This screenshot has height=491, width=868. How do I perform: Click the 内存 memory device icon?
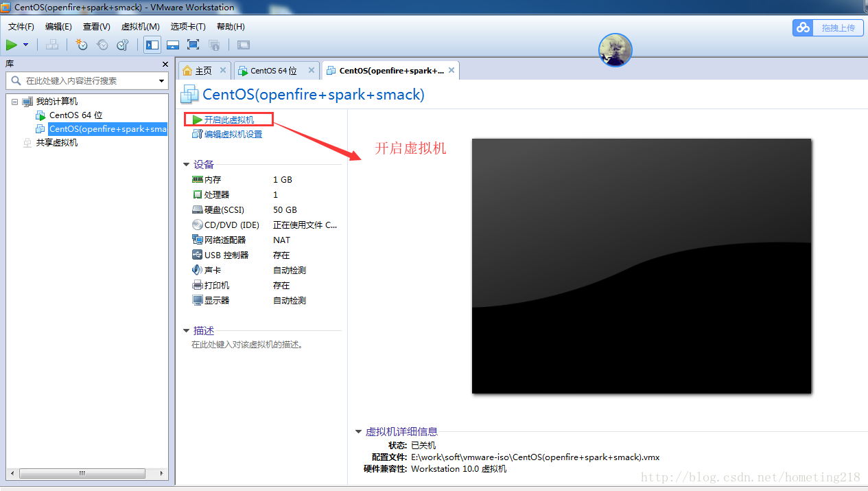pos(198,179)
